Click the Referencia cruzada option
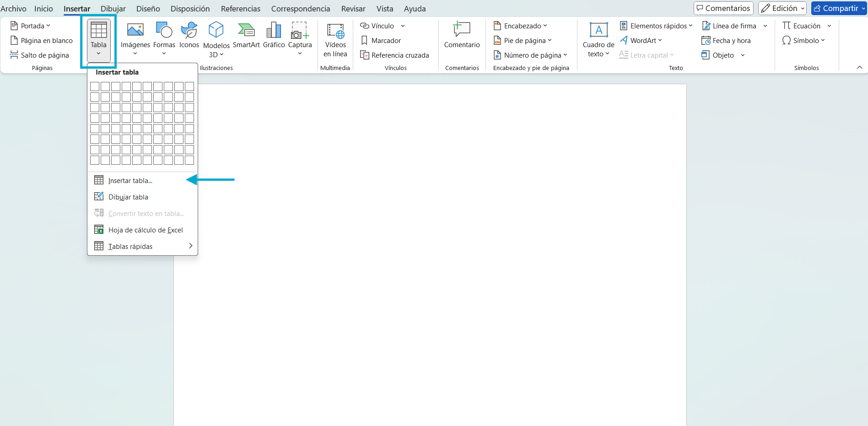This screenshot has width=868, height=426. [394, 55]
